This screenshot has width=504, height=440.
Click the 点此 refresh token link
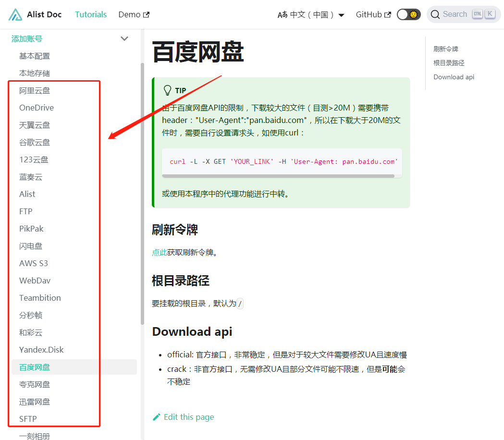[x=159, y=253]
